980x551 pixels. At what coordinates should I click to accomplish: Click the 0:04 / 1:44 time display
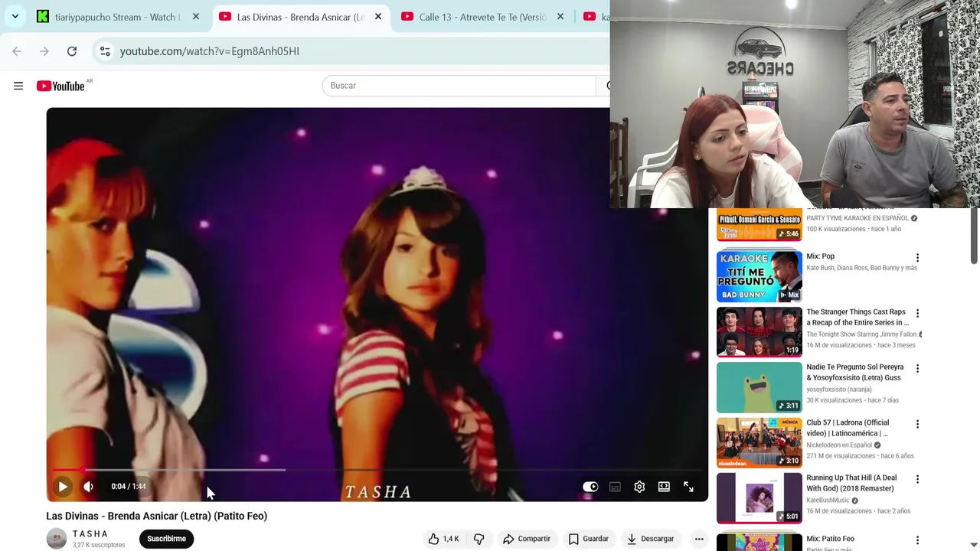tap(128, 487)
